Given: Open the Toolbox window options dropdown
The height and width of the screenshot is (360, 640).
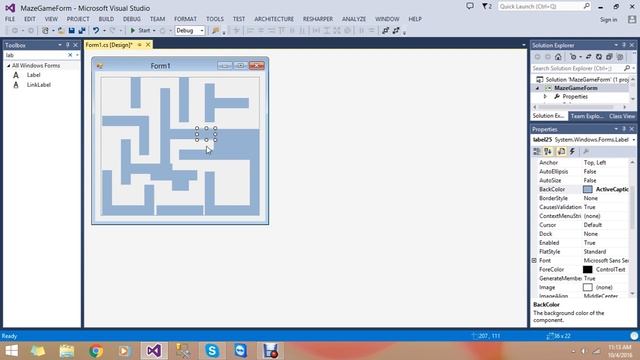Looking at the screenshot, I should point(60,45).
